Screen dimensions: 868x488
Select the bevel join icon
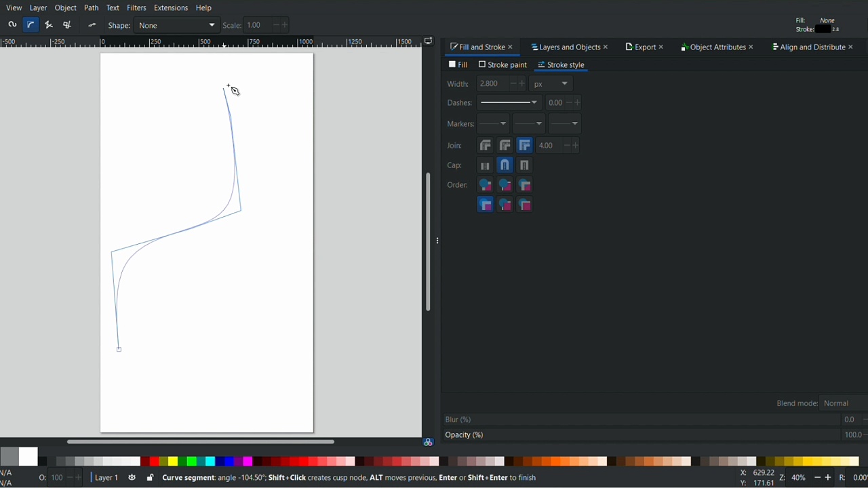(486, 146)
